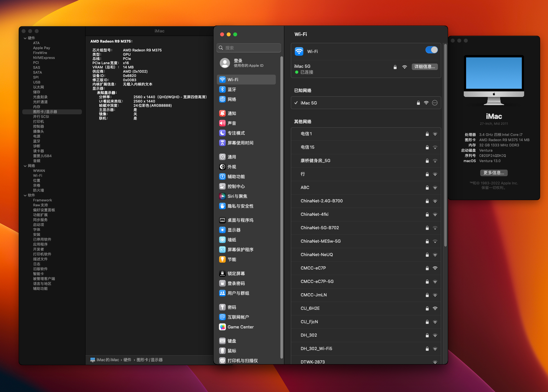Click iMac的iMac in the path bar
The image size is (548, 392).
tap(105, 360)
